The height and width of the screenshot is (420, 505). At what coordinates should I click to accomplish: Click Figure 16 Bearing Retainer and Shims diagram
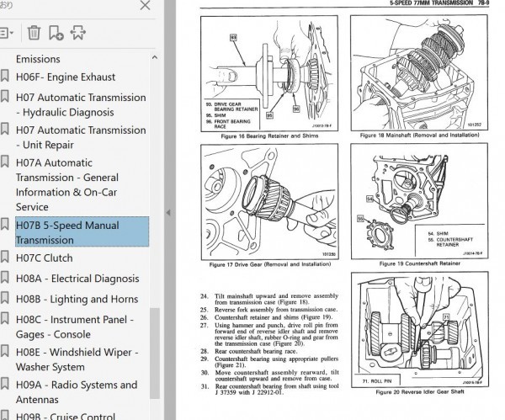[269, 73]
